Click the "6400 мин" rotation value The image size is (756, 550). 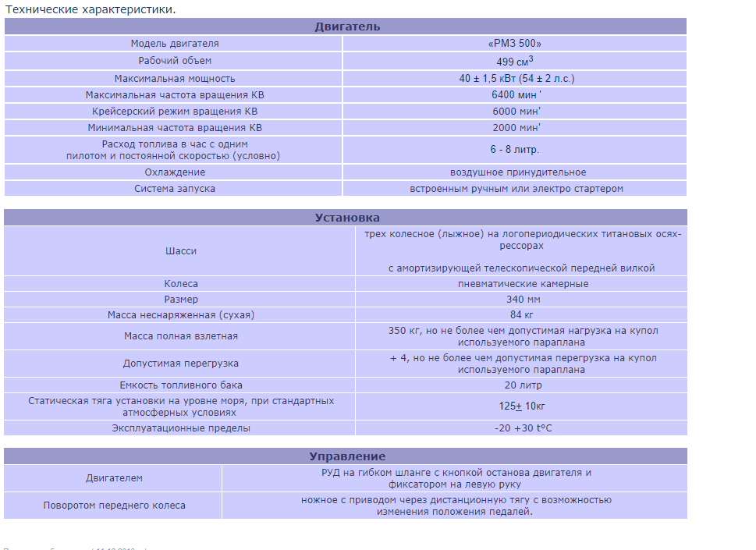tap(515, 95)
